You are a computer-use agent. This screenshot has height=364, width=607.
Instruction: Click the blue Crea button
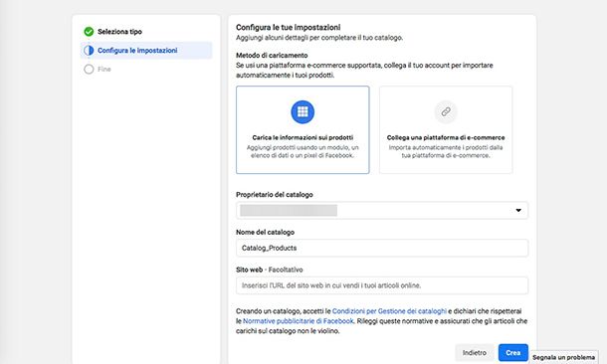tap(512, 353)
